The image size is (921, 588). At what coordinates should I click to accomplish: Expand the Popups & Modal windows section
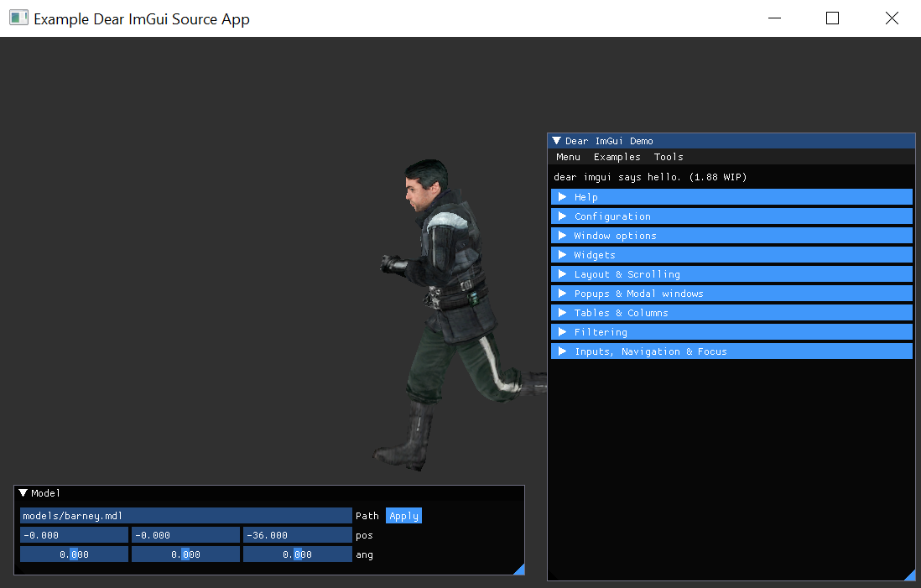click(731, 294)
